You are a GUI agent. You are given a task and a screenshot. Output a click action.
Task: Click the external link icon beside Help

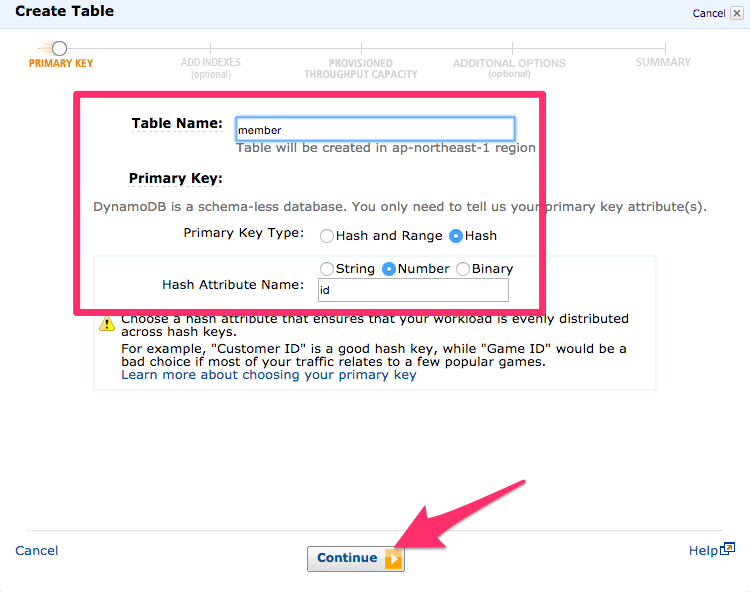point(727,548)
